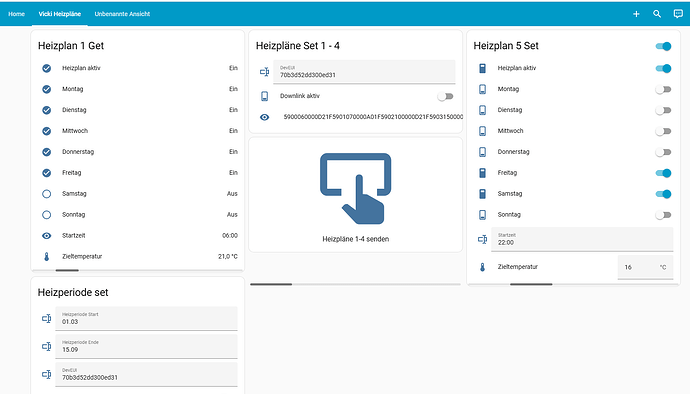Click empty circle icon beside Samstag in Heizplan 1
This screenshot has height=394, width=690.
47,194
